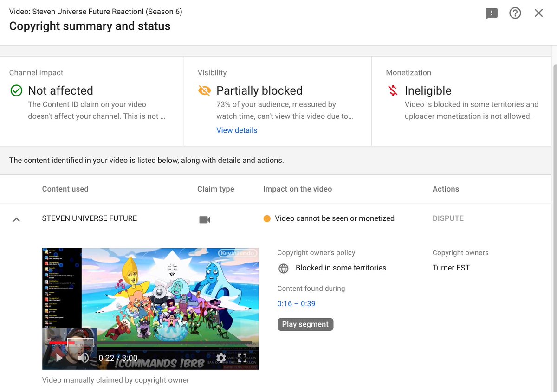Viewport: 557px width, 392px height.
Task: Click the Visibility label
Action: pos(212,72)
